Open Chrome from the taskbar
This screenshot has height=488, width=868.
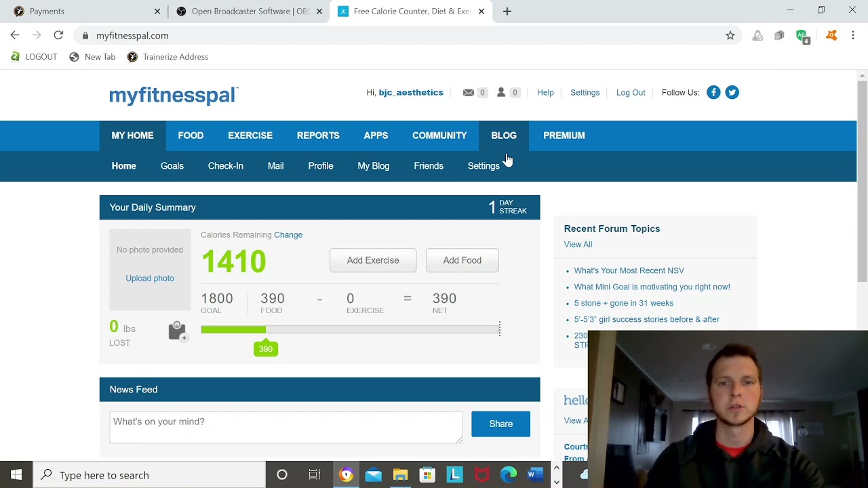(x=347, y=475)
